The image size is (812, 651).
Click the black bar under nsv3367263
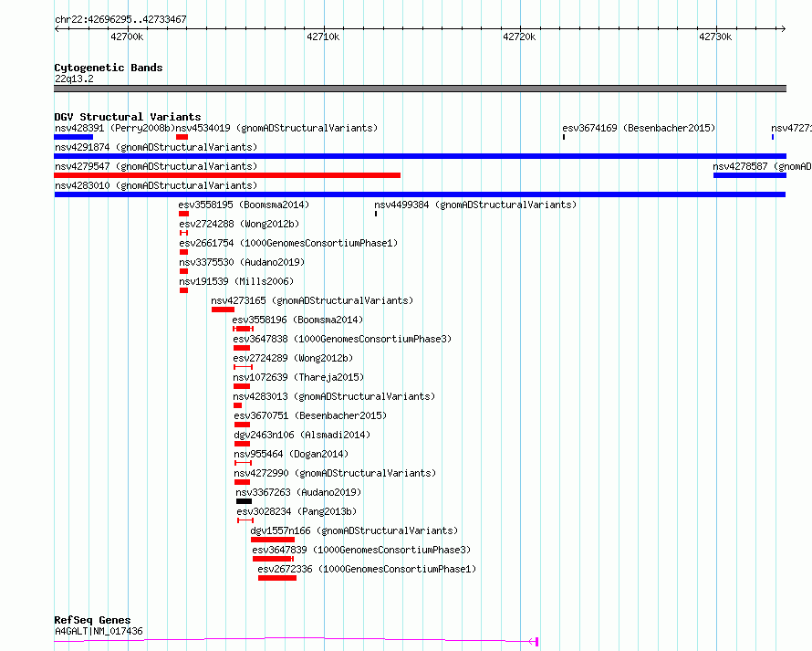click(244, 501)
